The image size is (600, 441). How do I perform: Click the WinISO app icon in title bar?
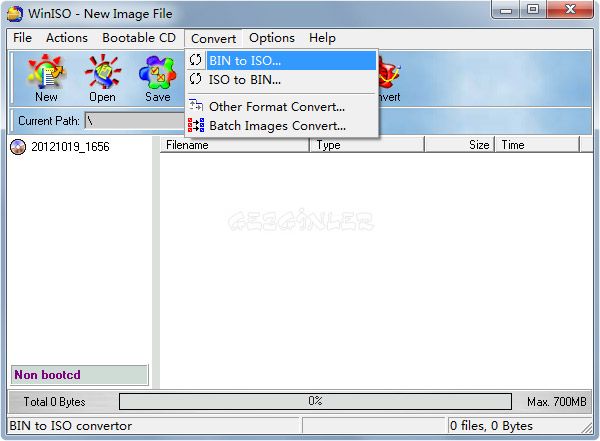[15, 14]
